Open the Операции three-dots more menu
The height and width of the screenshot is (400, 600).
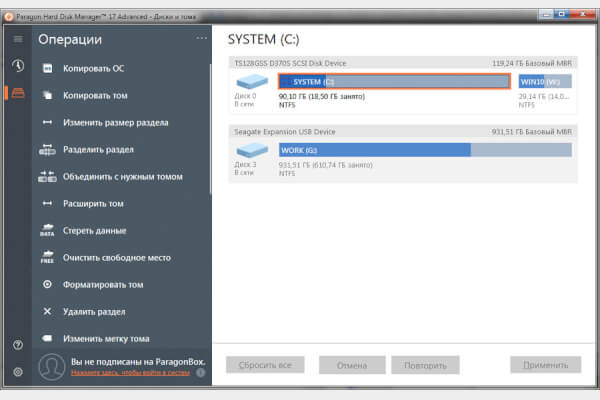tap(202, 38)
